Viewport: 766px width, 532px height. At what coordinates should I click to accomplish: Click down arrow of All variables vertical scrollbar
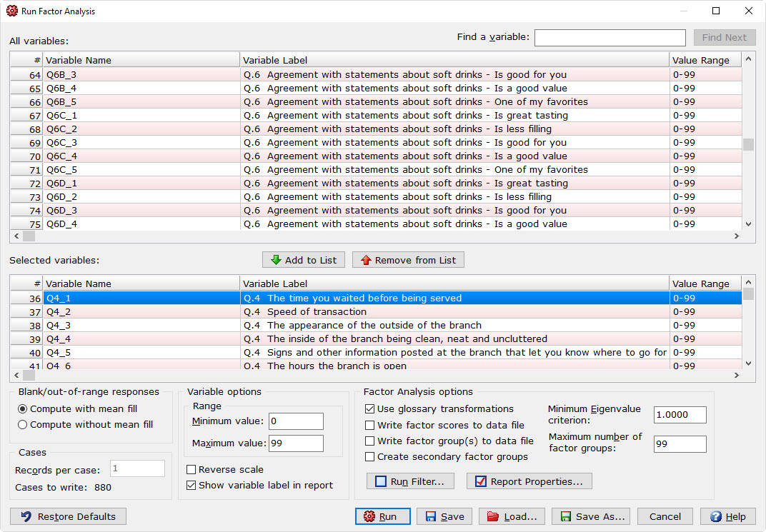point(748,224)
